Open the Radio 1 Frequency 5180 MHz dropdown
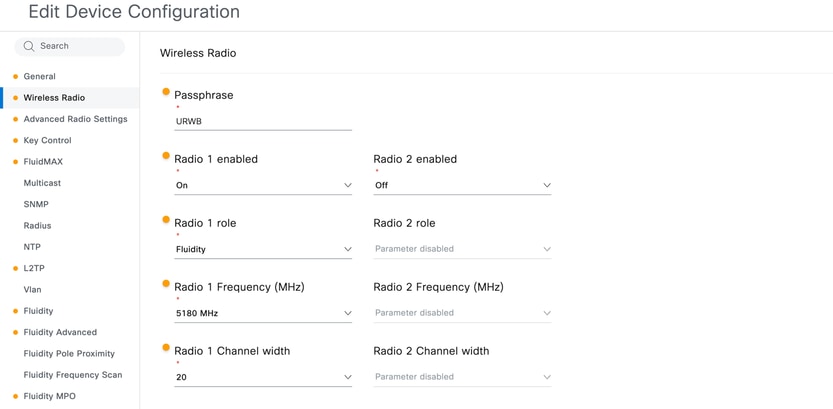This screenshot has height=409, width=833. pyautogui.click(x=263, y=313)
